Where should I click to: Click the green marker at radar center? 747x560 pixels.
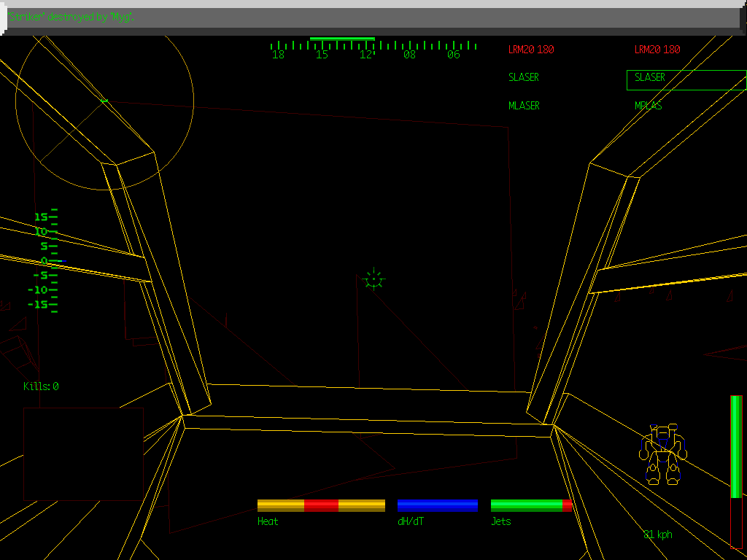point(104,100)
